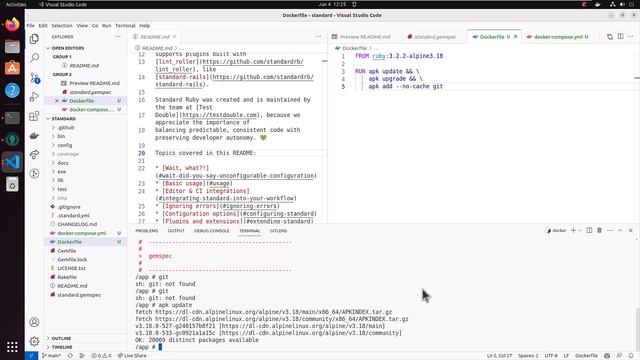The height and width of the screenshot is (360, 640).
Task: Open the Docker view in activity bar
Action: (35, 136)
